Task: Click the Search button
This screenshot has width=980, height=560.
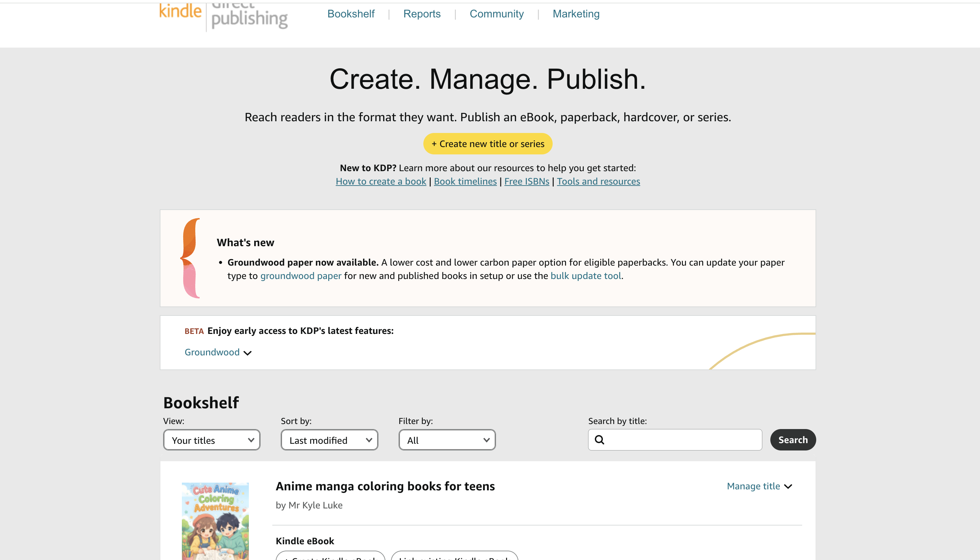Action: 793,440
